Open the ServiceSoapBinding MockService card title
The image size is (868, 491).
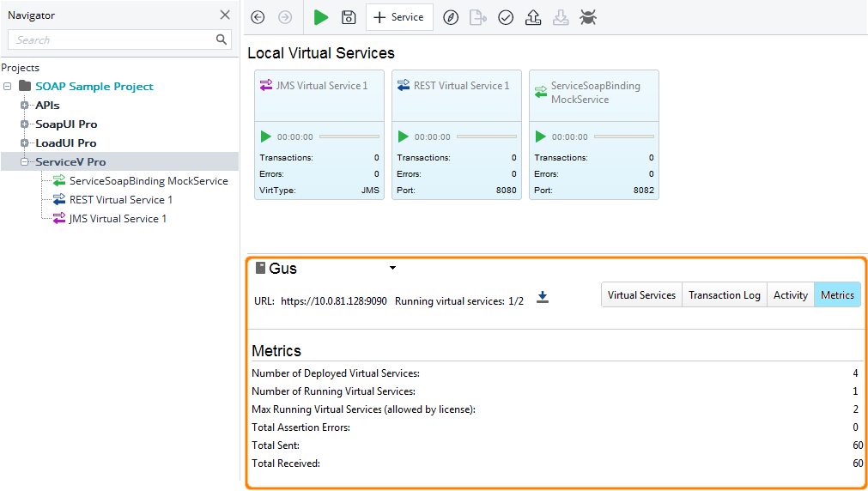pyautogui.click(x=595, y=93)
